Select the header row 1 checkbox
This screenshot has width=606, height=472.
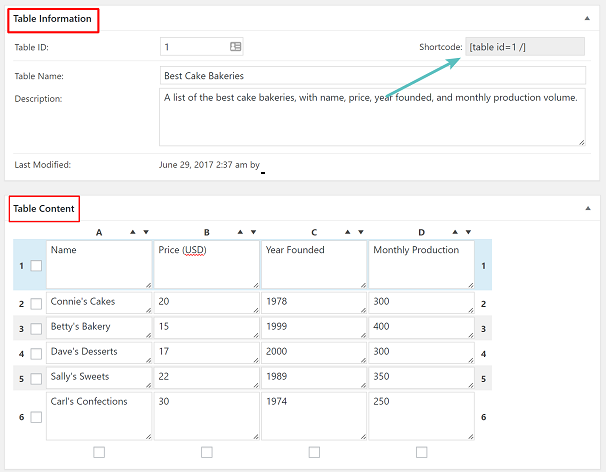click(36, 266)
